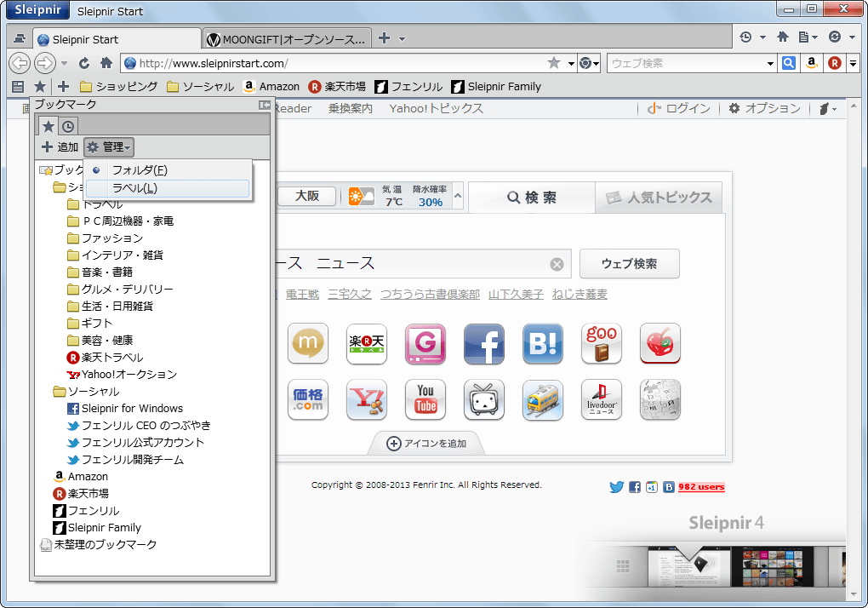Open the mixi tile

tap(308, 344)
